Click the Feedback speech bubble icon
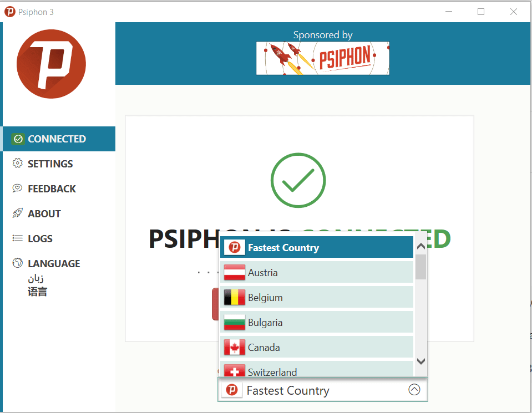The width and height of the screenshot is (532, 413). coord(17,188)
